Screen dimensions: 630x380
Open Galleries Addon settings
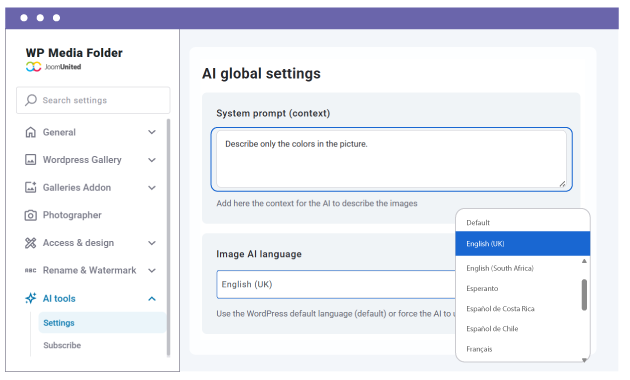77,188
